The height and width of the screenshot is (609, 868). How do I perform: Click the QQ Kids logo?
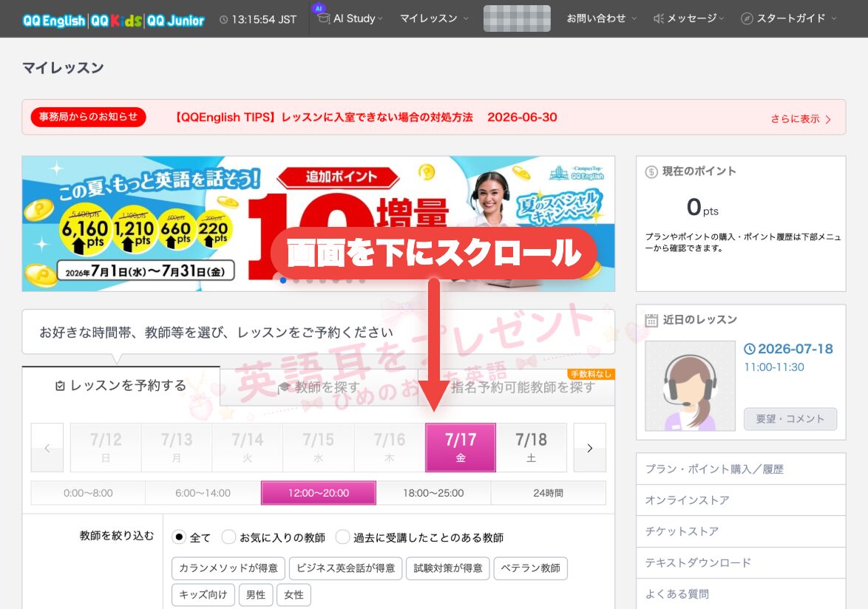coord(116,21)
